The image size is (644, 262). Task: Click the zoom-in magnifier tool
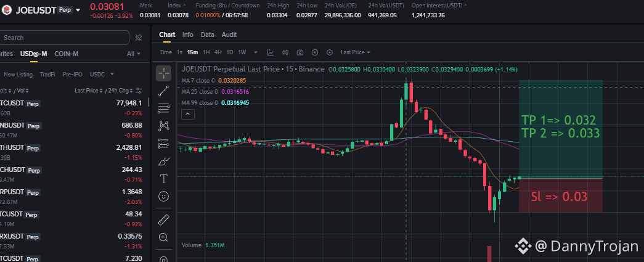[x=164, y=237]
